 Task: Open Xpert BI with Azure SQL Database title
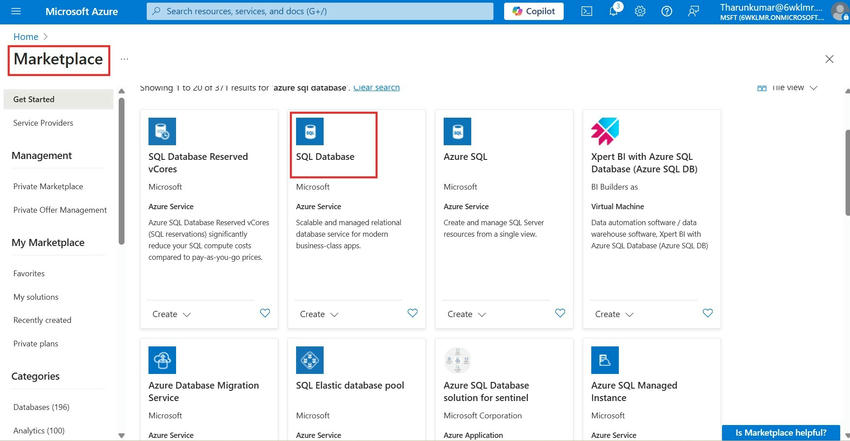coord(644,163)
